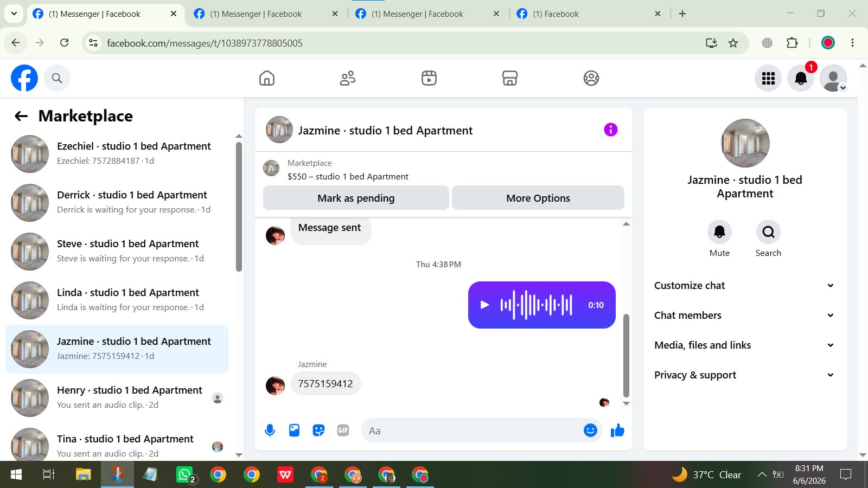Open Steve studio apartment conversation
The height and width of the screenshot is (488, 868).
click(117, 252)
